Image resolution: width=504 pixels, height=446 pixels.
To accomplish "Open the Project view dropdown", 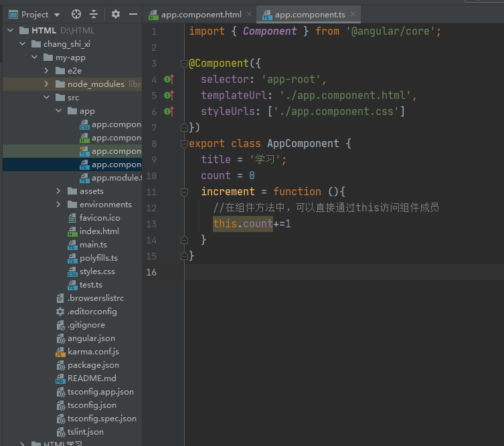I will click(57, 15).
